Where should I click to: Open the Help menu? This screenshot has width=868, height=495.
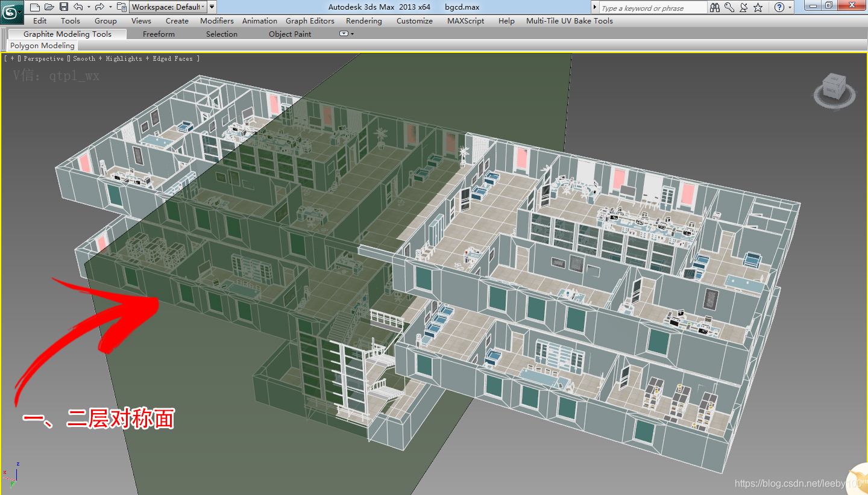point(506,20)
